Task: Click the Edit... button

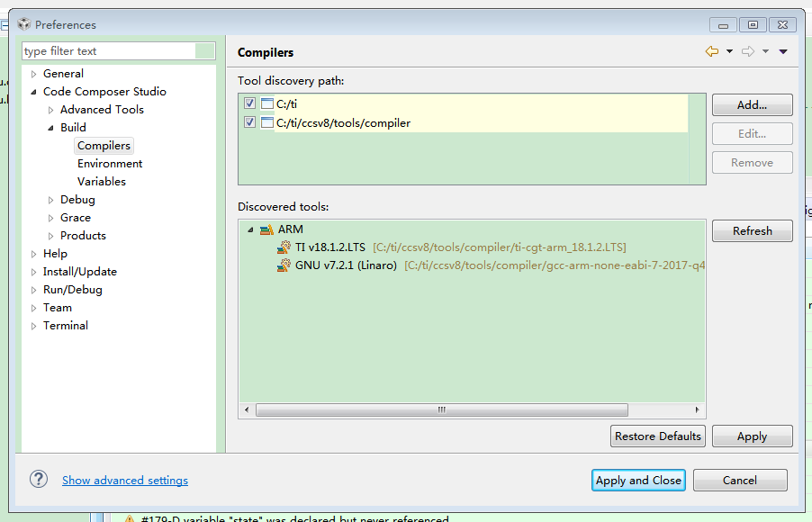Action: pyautogui.click(x=752, y=133)
